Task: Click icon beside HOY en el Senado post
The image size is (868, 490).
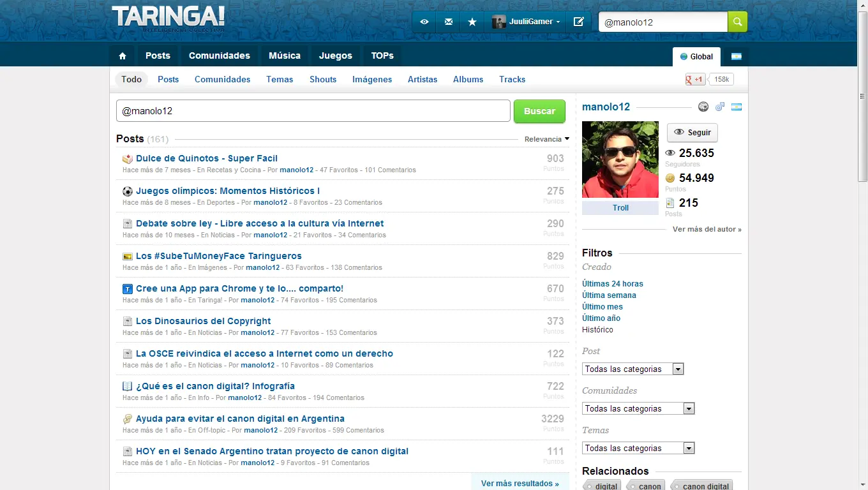Action: pyautogui.click(x=128, y=452)
